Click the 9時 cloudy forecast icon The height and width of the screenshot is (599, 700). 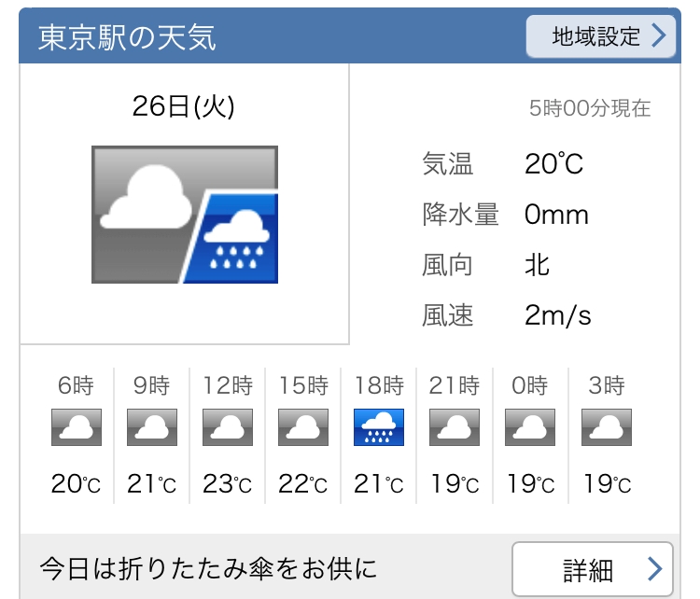click(151, 427)
